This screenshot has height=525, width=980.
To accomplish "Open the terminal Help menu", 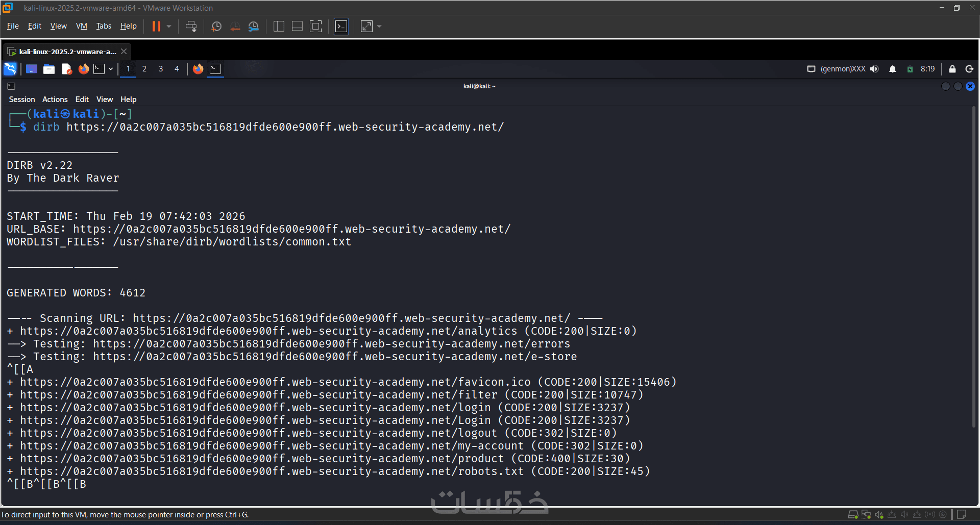I will point(129,99).
